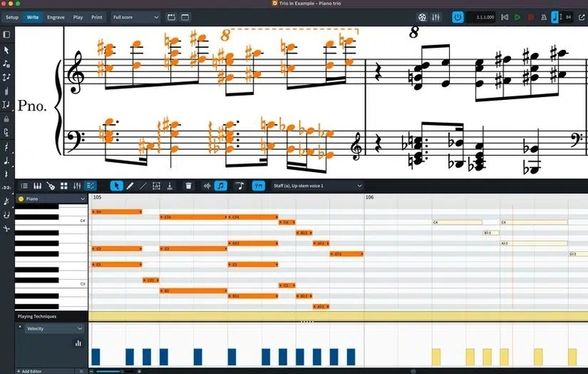Show Drum Pads panel in lower zone

click(64, 186)
